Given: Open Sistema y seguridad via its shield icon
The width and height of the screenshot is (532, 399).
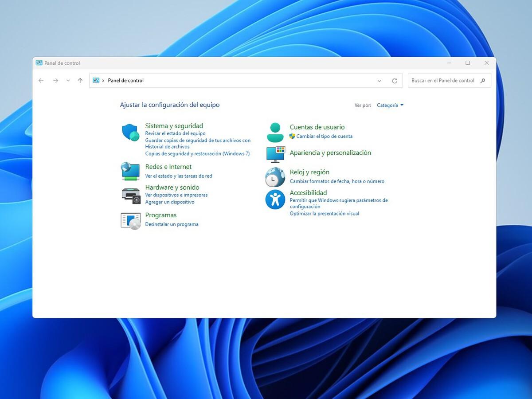Looking at the screenshot, I should 130,132.
